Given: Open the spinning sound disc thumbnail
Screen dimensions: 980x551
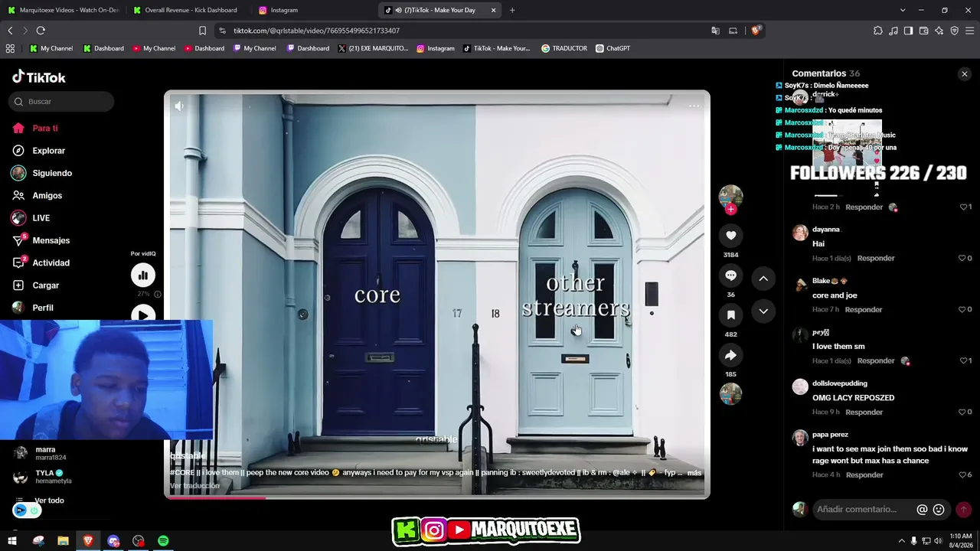Looking at the screenshot, I should tap(730, 393).
